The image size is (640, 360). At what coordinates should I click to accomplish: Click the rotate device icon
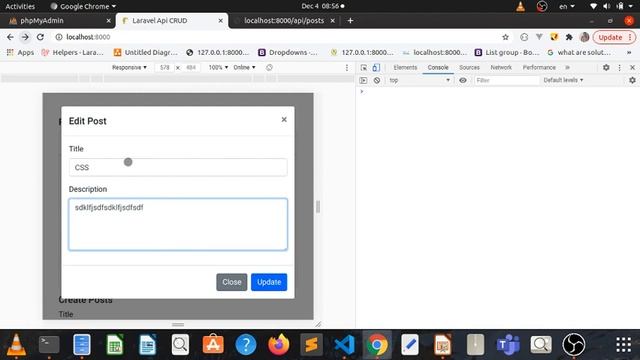(x=269, y=67)
